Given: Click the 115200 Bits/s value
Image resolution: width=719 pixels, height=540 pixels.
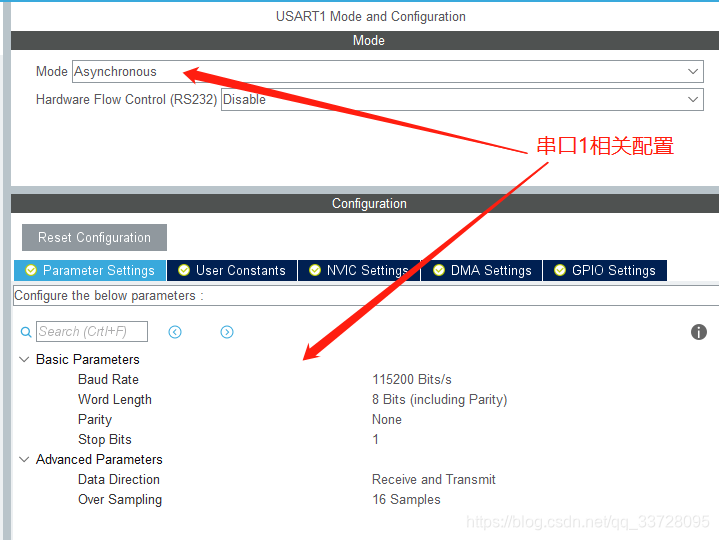Looking at the screenshot, I should 412,380.
